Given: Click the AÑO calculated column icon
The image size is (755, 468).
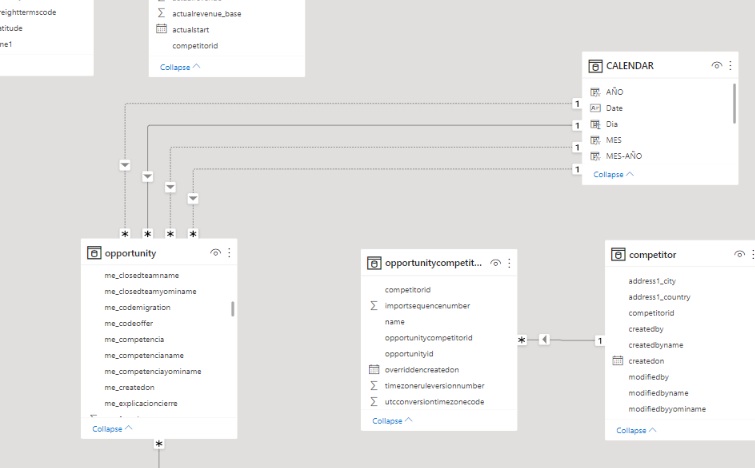Looking at the screenshot, I should 596,92.
